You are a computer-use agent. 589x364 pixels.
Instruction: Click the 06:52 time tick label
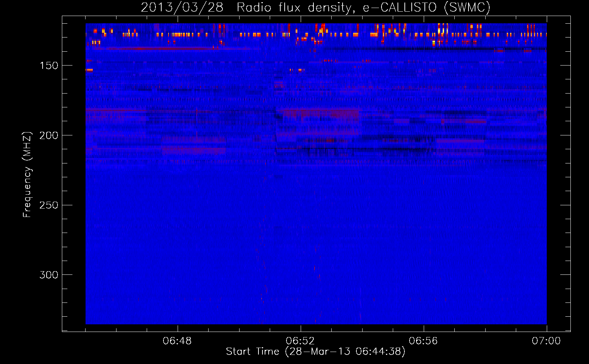pyautogui.click(x=300, y=341)
